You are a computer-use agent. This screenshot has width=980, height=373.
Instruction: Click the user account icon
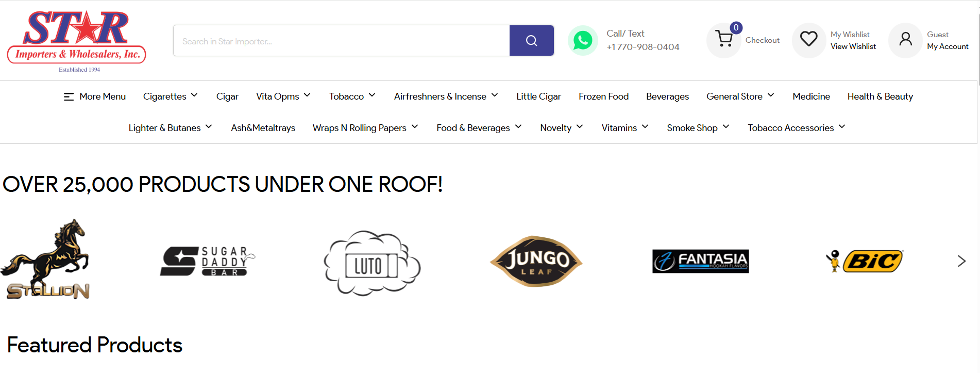(905, 39)
